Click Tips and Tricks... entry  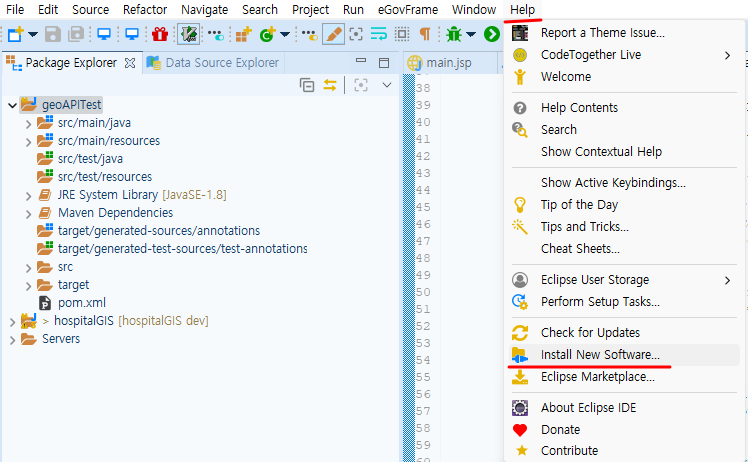pyautogui.click(x=624, y=227)
